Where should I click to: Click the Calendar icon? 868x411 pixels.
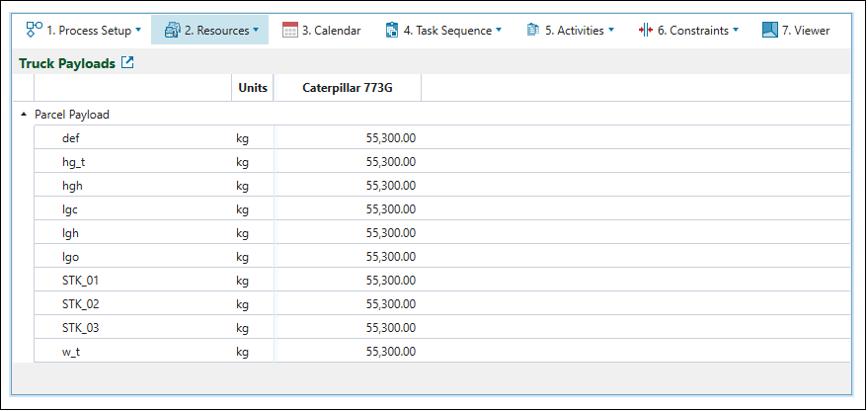click(x=290, y=30)
